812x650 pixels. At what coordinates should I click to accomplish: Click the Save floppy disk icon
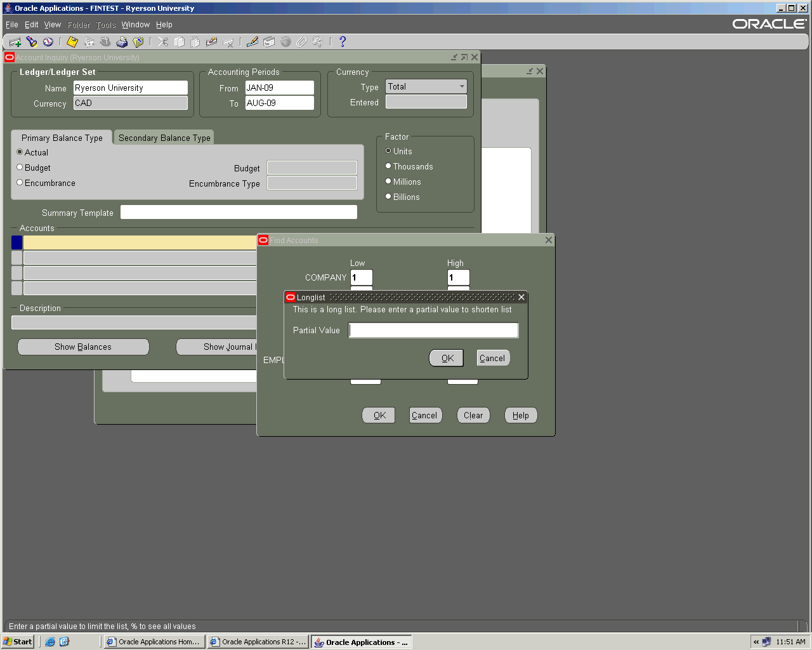point(72,42)
